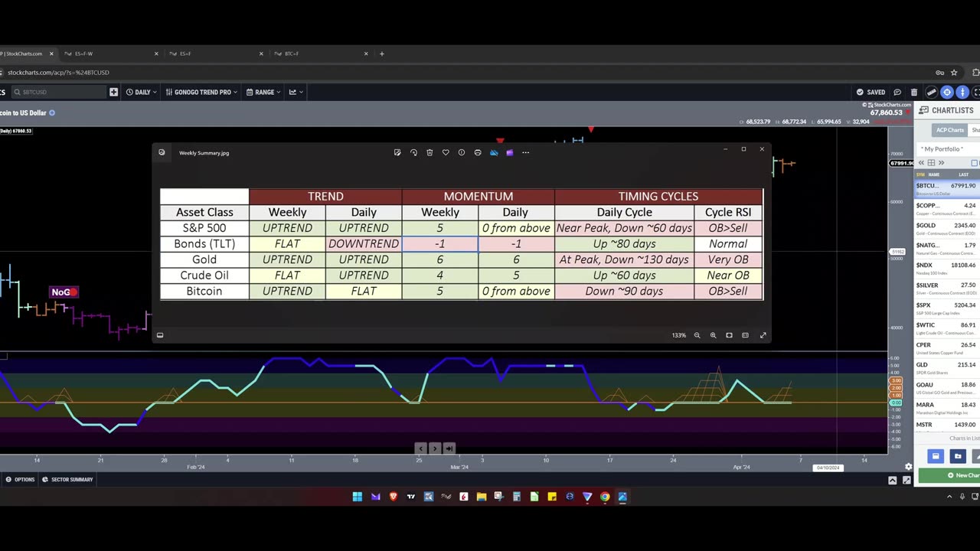The image size is (980, 551).
Task: Open the Brave browser from the taskbar
Action: tap(394, 497)
